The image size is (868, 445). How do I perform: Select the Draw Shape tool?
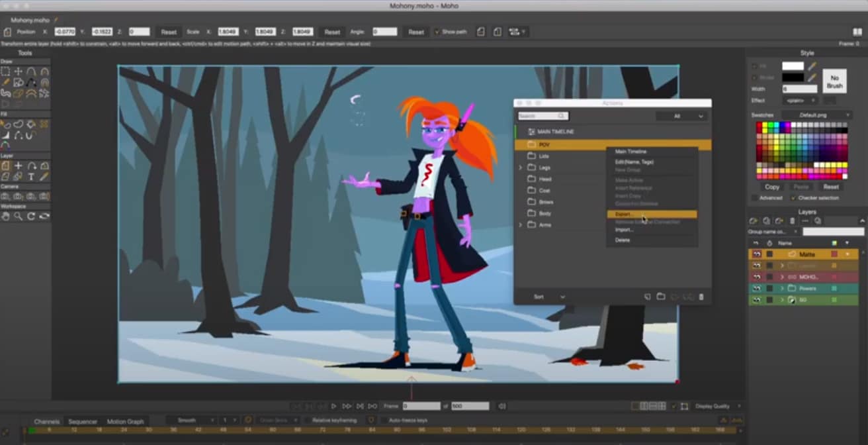pos(18,83)
